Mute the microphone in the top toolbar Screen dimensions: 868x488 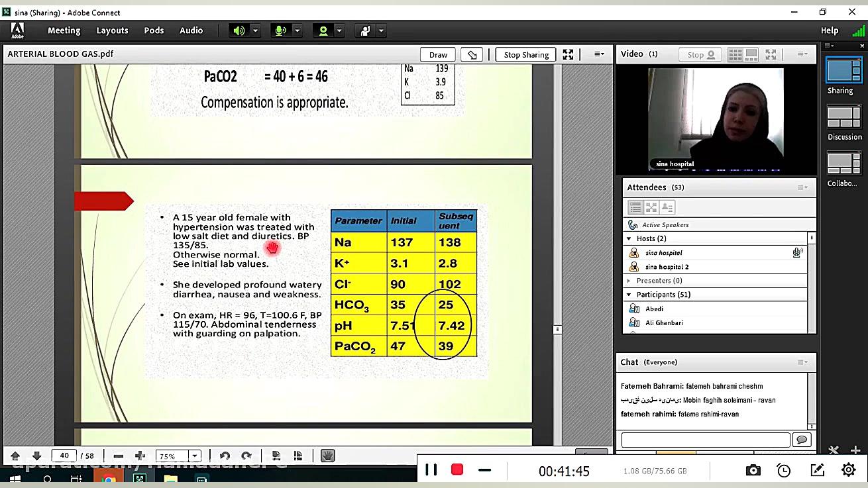(281, 30)
